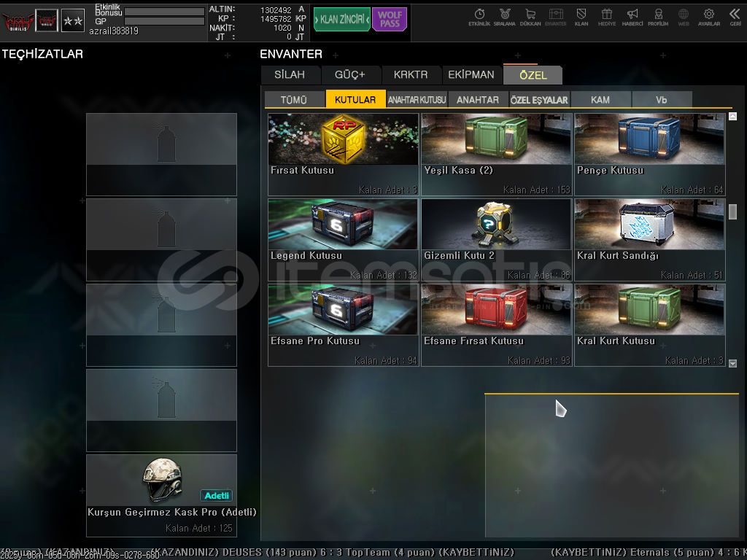The height and width of the screenshot is (560, 747).
Task: Select the Kral Kurt Kutusu green crate
Action: (x=650, y=325)
